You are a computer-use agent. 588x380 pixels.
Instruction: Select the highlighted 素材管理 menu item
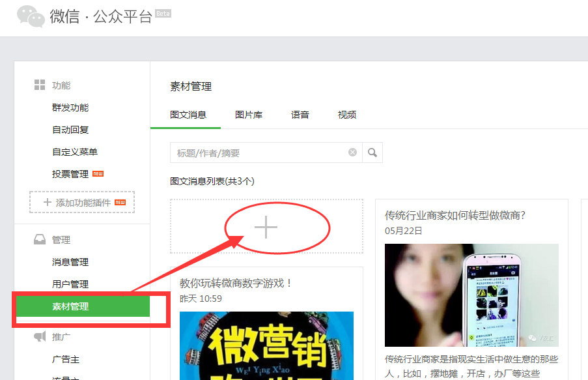pyautogui.click(x=83, y=306)
